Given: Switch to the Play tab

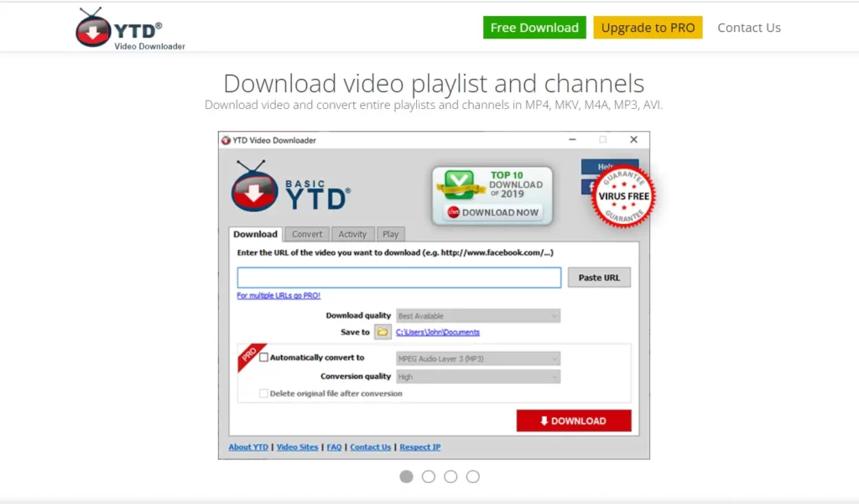Looking at the screenshot, I should click(391, 234).
